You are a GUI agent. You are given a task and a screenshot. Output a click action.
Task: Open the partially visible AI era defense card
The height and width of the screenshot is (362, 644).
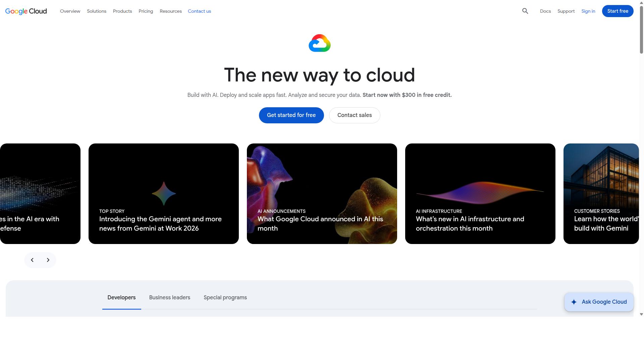point(40,194)
